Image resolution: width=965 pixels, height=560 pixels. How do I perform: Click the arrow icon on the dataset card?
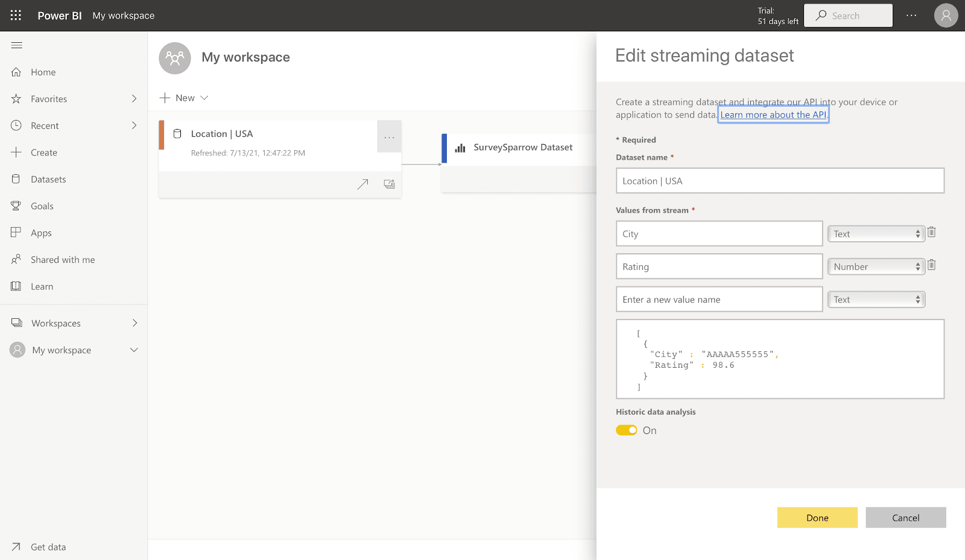pyautogui.click(x=362, y=184)
